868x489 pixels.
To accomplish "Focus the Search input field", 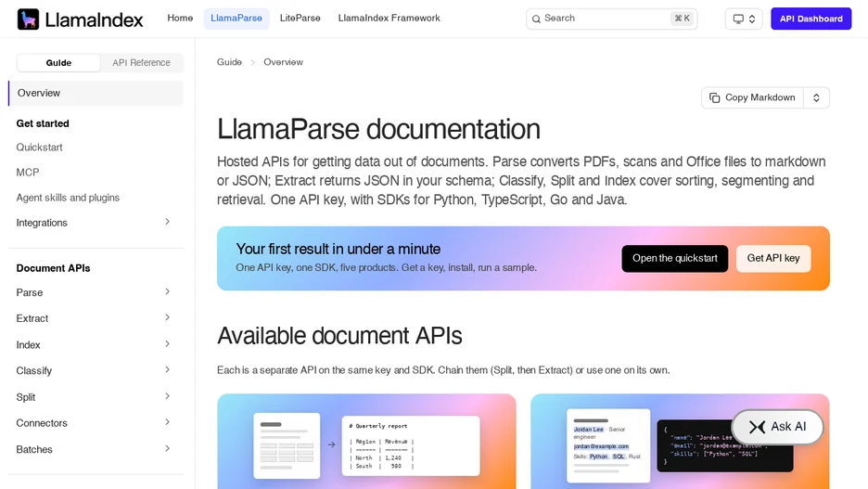I will (x=612, y=19).
